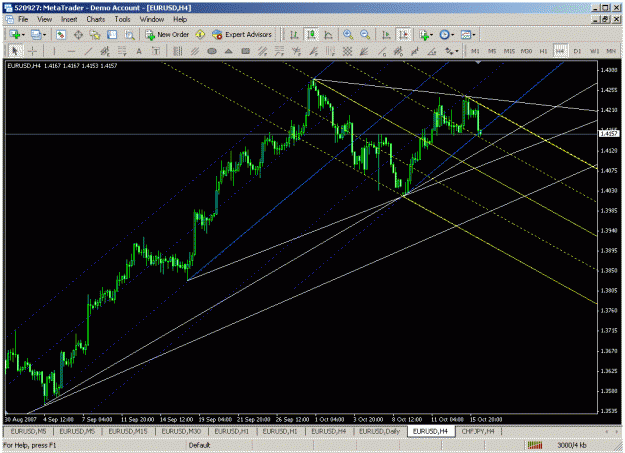Viewport: 625px width, 453px height.
Task: Toggle the Terminal window icon
Action: tap(112, 35)
